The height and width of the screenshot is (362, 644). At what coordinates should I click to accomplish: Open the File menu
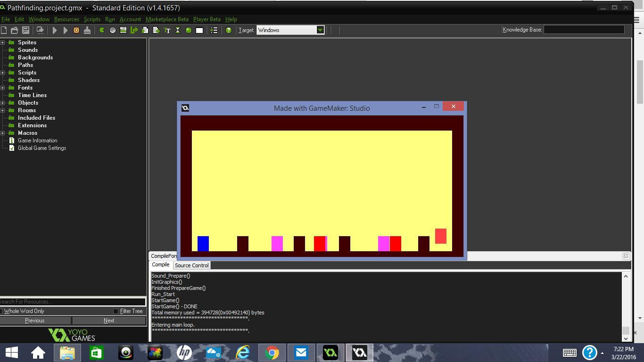(x=6, y=19)
